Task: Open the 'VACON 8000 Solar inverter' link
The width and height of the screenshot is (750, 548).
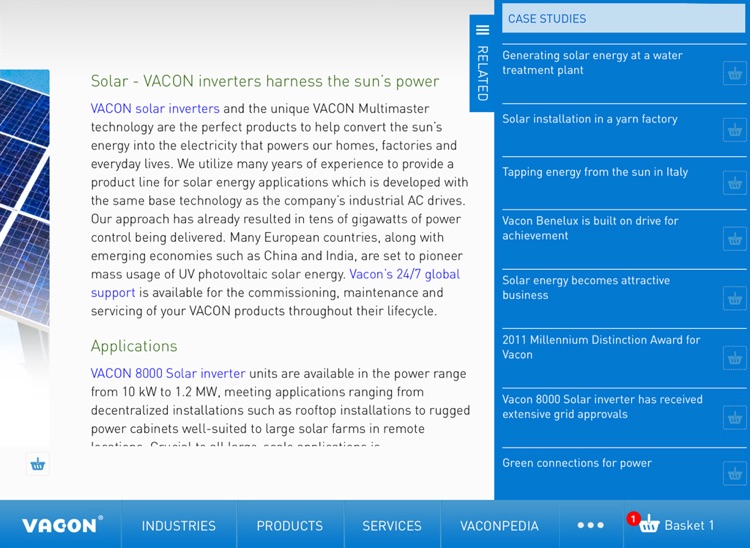Action: (x=168, y=373)
